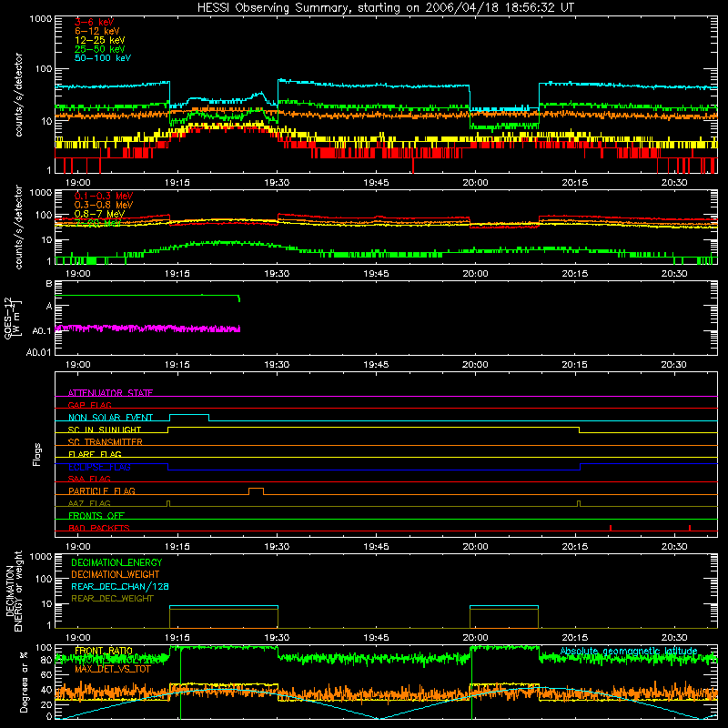Click the A0.01 tick label on GOES axis
Image resolution: width=728 pixels, height=728 pixels.
click(x=38, y=352)
